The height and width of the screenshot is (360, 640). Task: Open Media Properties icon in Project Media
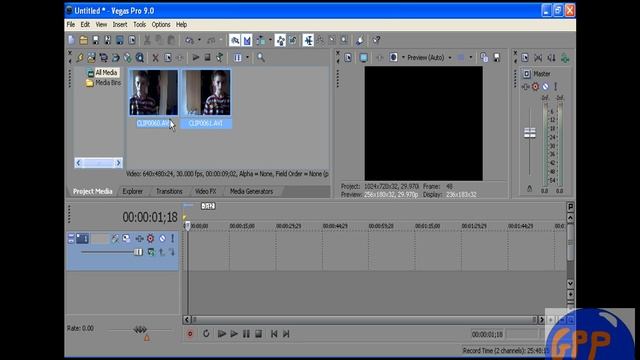(168, 58)
